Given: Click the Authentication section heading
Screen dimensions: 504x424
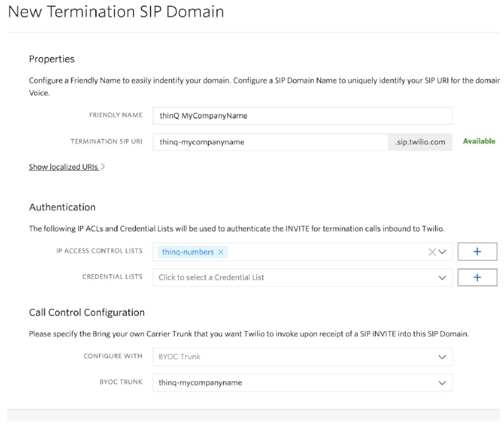Looking at the screenshot, I should (x=63, y=207).
